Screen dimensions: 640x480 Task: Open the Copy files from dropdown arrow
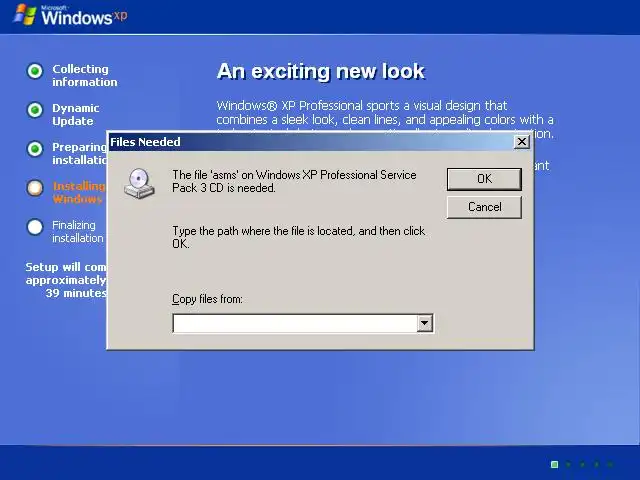[424, 323]
